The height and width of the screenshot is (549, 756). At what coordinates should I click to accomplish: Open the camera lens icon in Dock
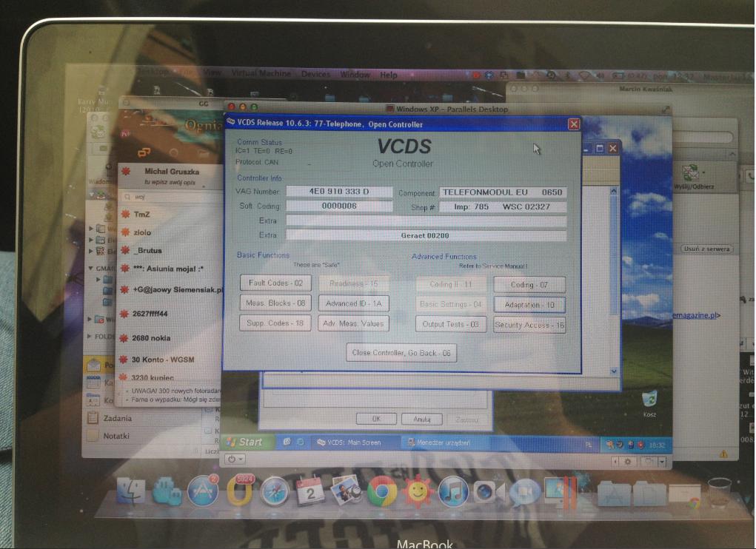click(488, 492)
